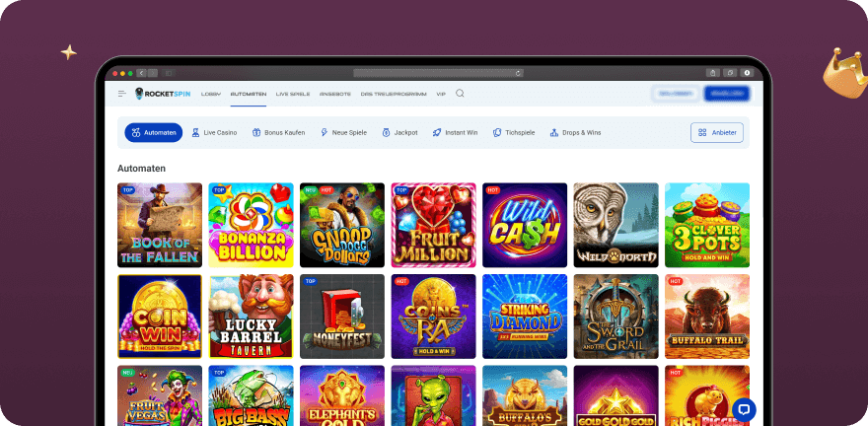Choose the Bonus Kaufen filter

click(278, 132)
